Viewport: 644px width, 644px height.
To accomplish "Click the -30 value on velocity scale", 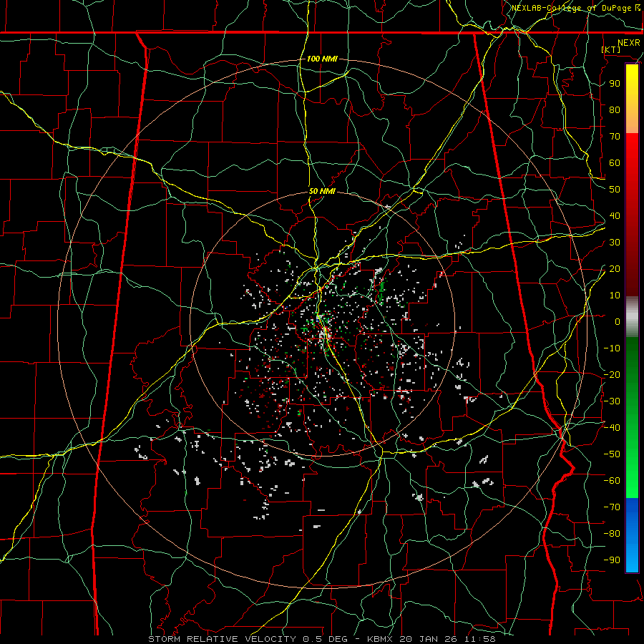I will tap(612, 401).
